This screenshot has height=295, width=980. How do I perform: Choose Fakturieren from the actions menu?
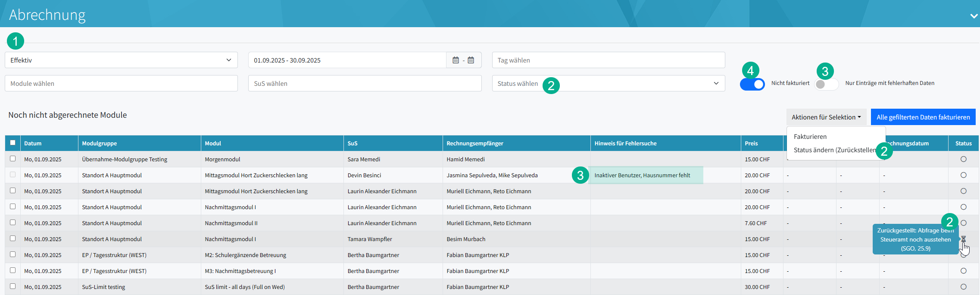tap(810, 137)
